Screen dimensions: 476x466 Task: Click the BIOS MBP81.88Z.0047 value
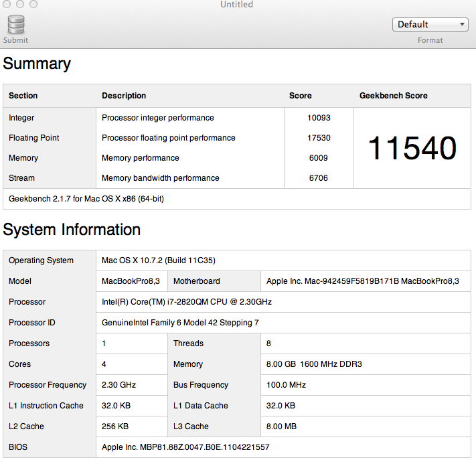tap(185, 447)
